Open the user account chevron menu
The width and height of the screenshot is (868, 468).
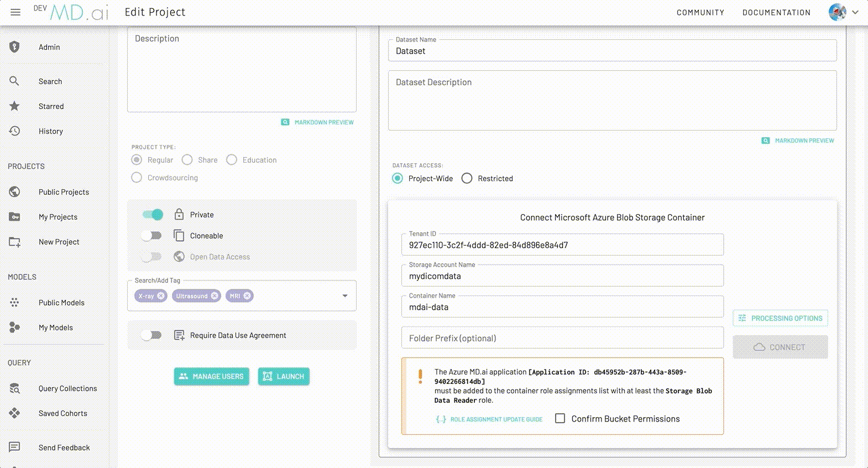[855, 12]
